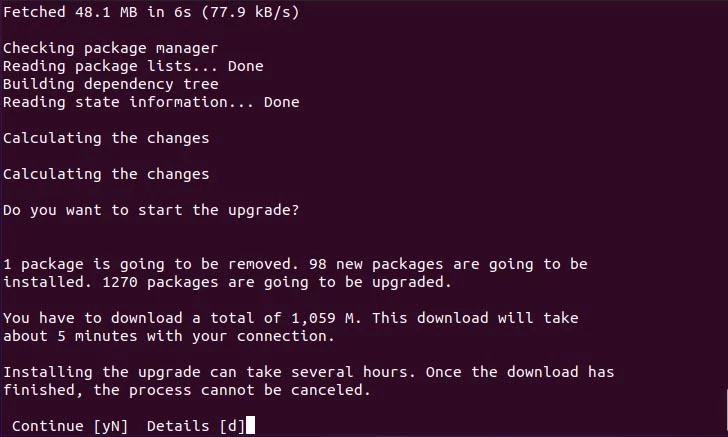Click the blinking cursor block after Details [d]
This screenshot has width=728, height=437.
(x=250, y=425)
